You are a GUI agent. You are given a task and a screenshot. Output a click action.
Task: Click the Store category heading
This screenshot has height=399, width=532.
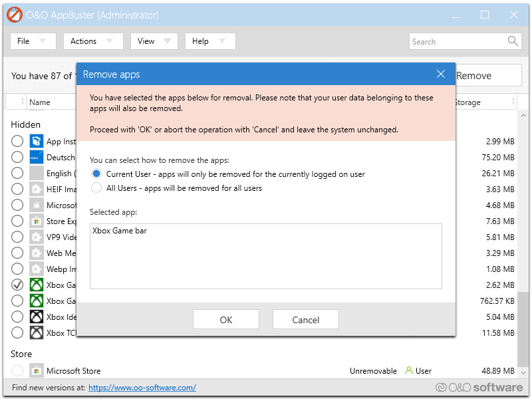pos(21,354)
